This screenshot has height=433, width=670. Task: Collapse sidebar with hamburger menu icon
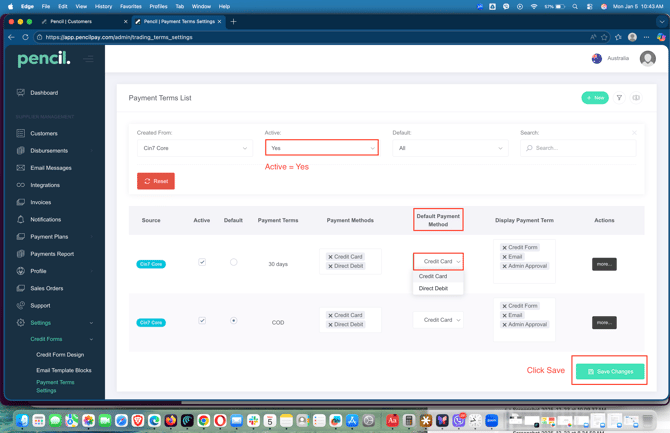click(x=89, y=59)
